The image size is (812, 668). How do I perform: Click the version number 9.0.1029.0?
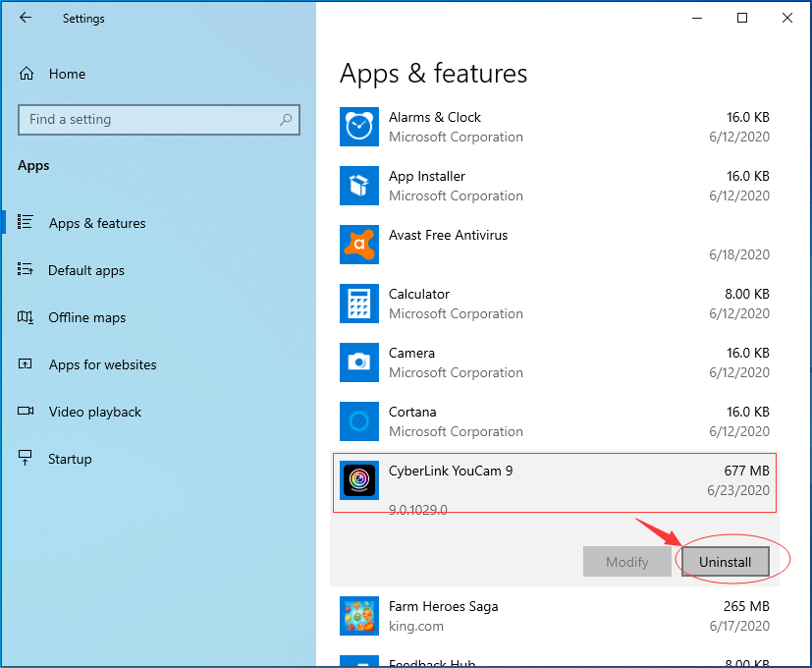418,510
